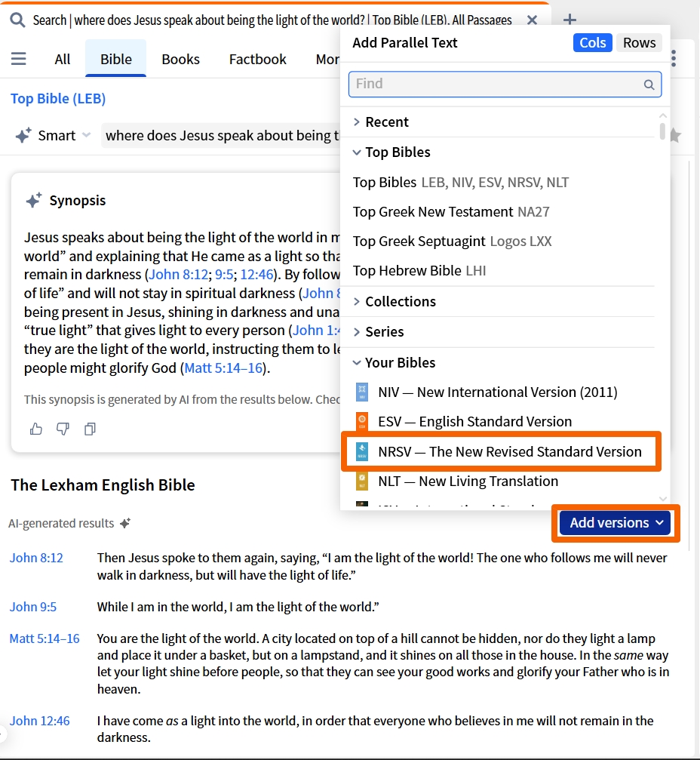Select the Bible search tab
The height and width of the screenshot is (760, 700).
click(115, 59)
